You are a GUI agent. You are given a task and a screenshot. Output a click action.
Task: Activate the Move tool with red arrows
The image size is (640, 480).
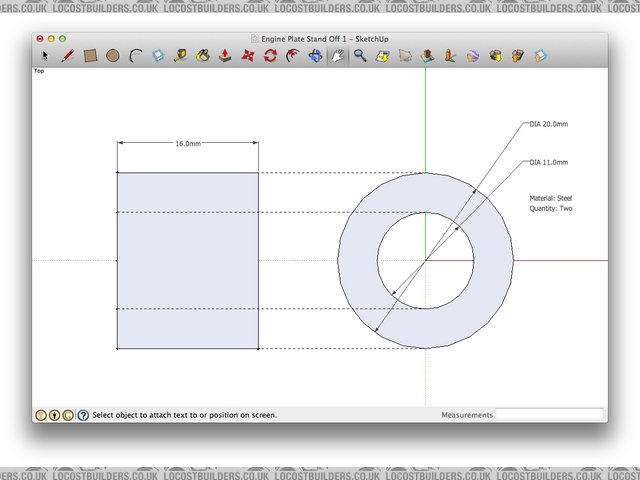click(x=248, y=56)
